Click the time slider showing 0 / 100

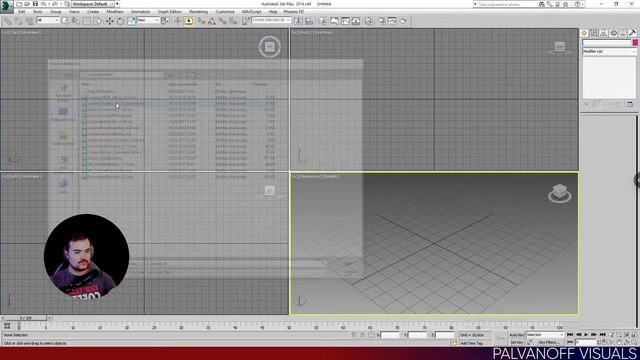tap(26, 318)
